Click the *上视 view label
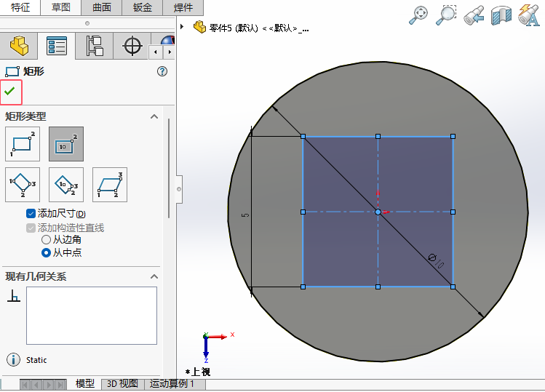Screen dimensions: 545x392 pos(198,372)
